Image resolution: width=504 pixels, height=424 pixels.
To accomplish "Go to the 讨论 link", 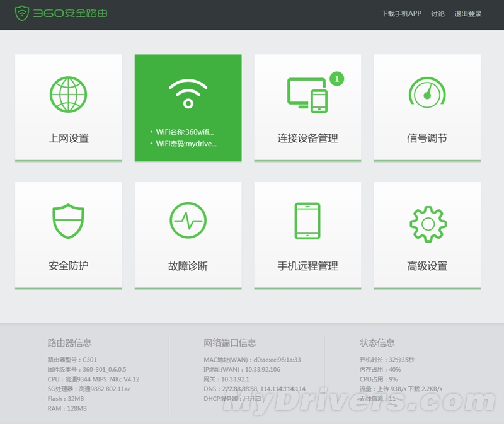I will click(x=438, y=14).
